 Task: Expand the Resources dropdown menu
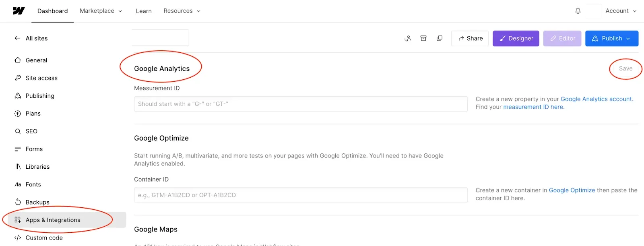click(x=182, y=11)
